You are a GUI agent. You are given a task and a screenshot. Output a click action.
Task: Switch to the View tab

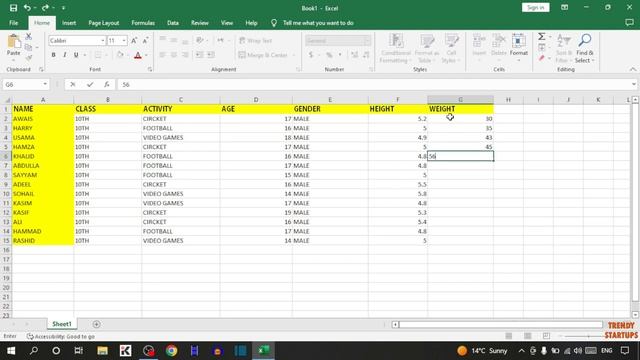pos(227,23)
